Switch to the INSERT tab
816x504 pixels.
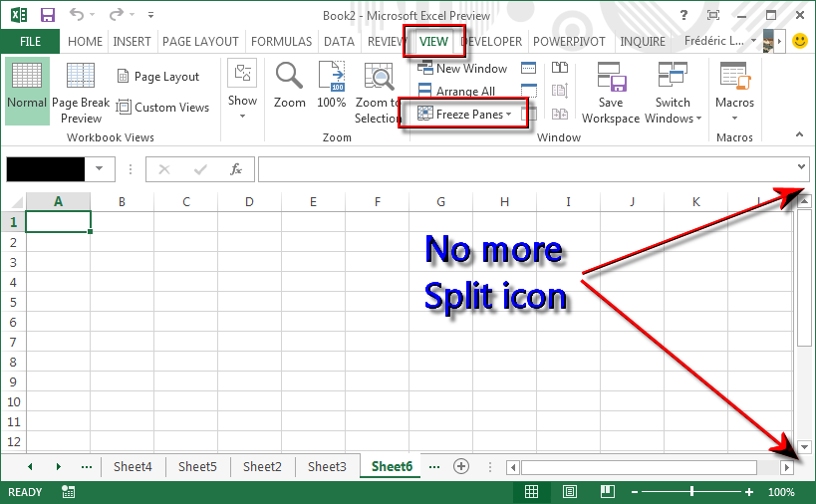coord(132,42)
